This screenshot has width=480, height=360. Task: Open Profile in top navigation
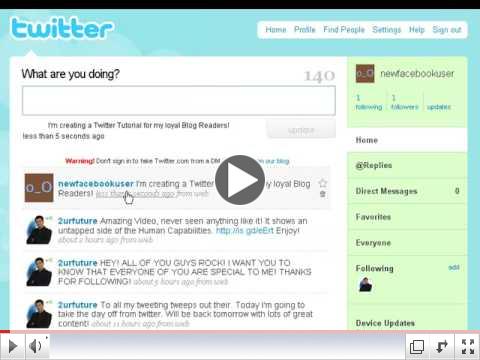[x=305, y=30]
